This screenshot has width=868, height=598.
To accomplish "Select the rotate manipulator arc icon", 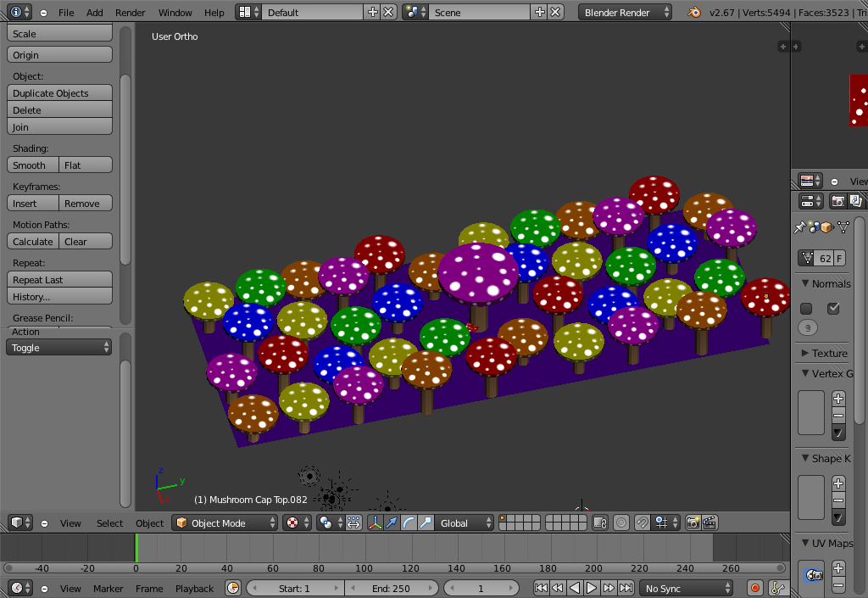I will [x=409, y=523].
